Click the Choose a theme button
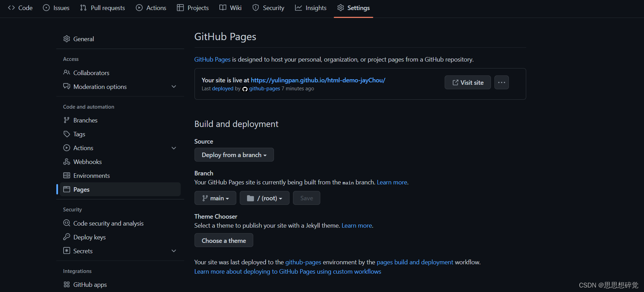Viewport: 644px width, 292px height. click(x=224, y=240)
